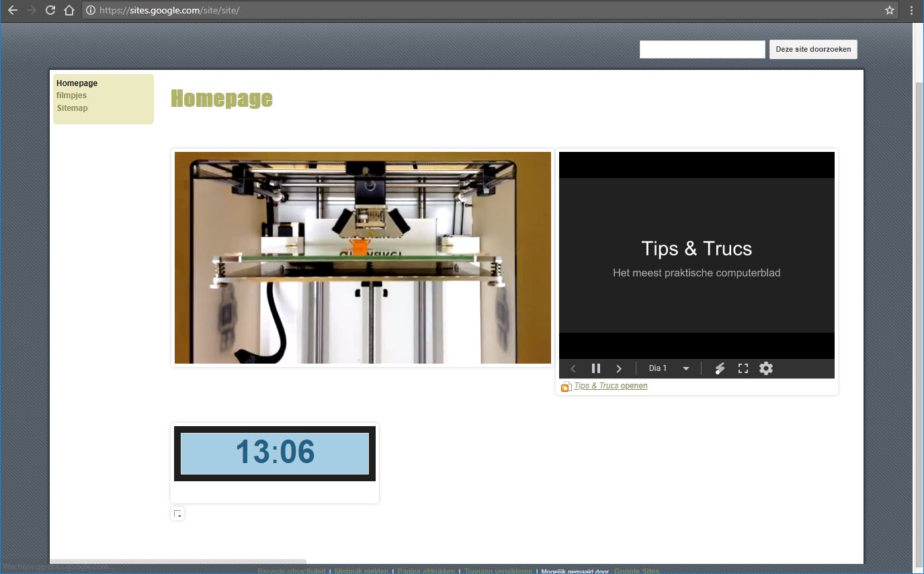Click the Pagina afdrukken footer link
Viewport: 924px width, 574px height.
[x=427, y=571]
